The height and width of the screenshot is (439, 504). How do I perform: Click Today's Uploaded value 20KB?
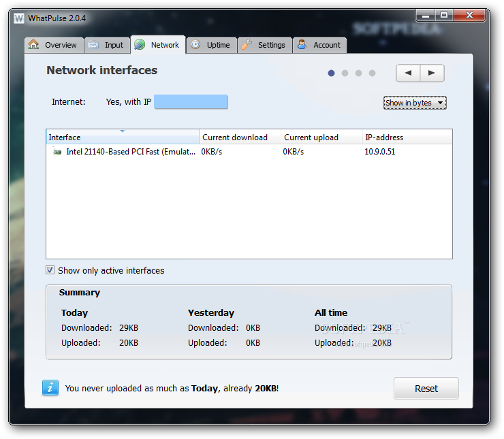pyautogui.click(x=129, y=343)
